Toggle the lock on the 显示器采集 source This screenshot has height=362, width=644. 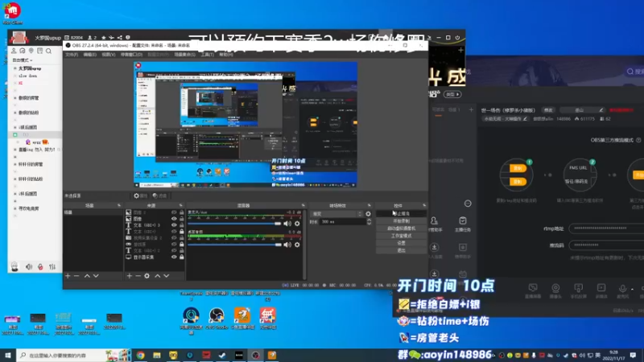(x=182, y=257)
